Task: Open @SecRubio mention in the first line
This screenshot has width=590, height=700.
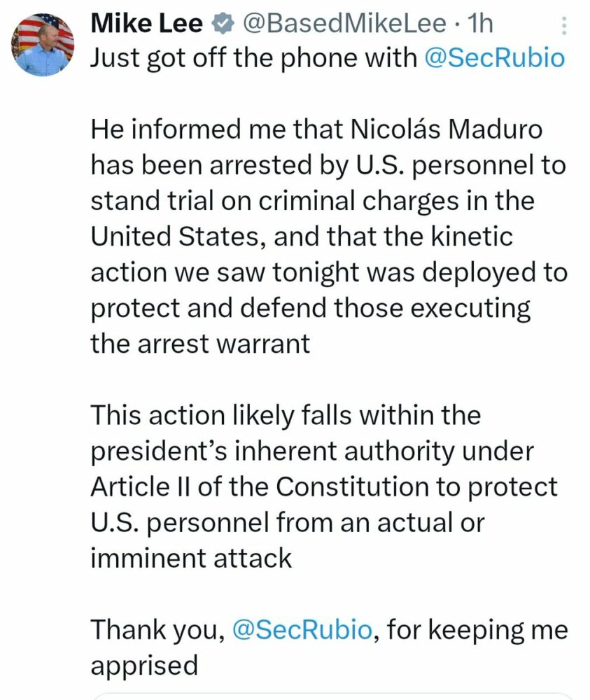Action: (x=494, y=58)
